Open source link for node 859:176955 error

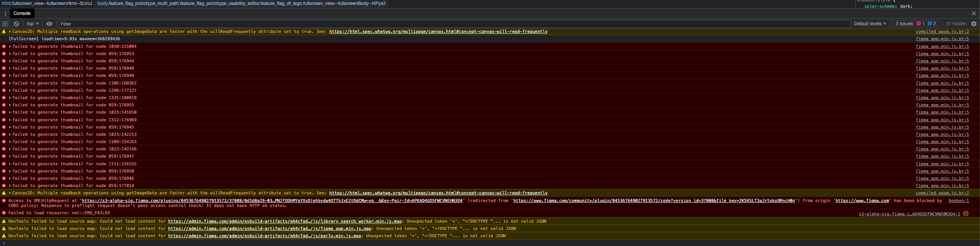click(942, 105)
